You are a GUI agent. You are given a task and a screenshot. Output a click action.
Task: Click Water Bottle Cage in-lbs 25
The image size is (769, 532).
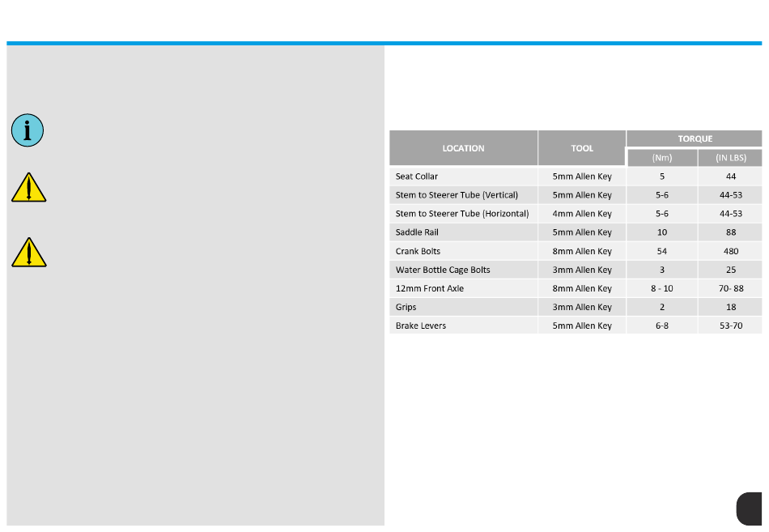click(x=731, y=270)
